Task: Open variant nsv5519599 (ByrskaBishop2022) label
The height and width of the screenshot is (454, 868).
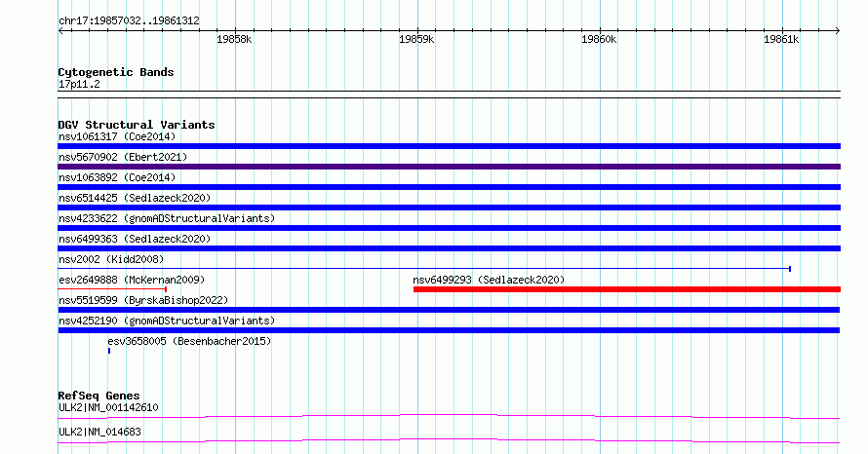Action: [x=143, y=300]
